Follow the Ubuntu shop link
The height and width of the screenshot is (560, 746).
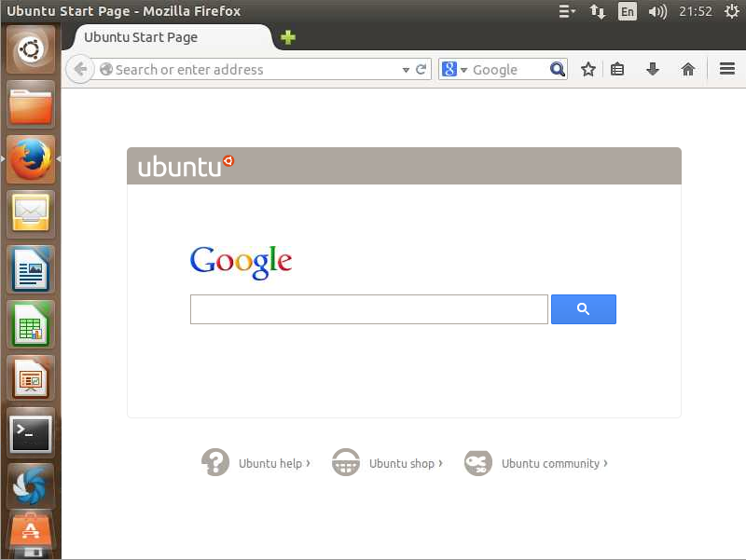pos(406,463)
